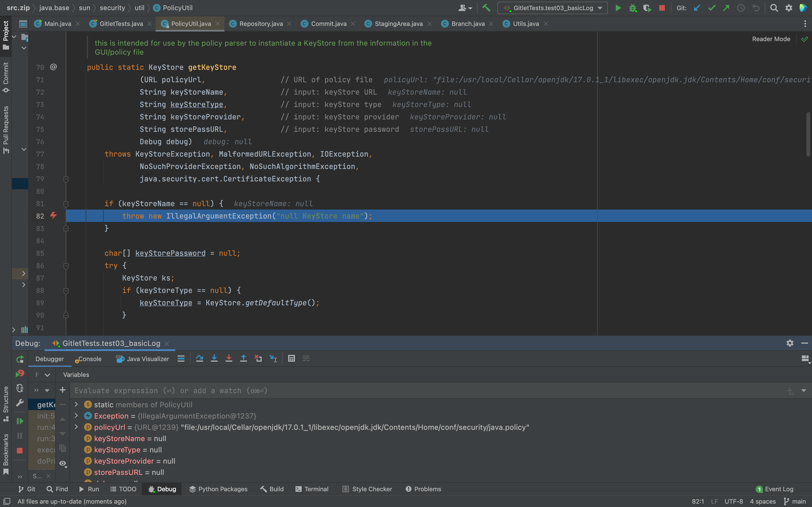This screenshot has width=812, height=507.
Task: Open the Terminal tool window button
Action: pyautogui.click(x=312, y=489)
